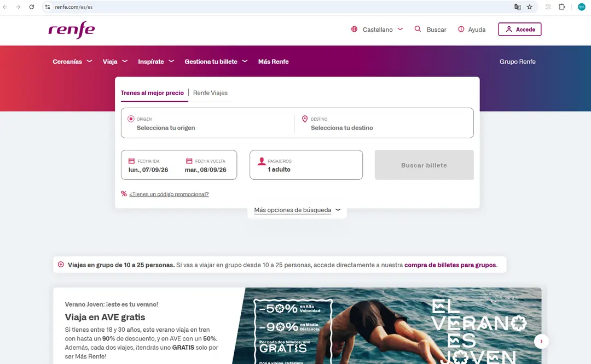The image size is (591, 364).
Task: Click the Buscar text in header
Action: [437, 30]
